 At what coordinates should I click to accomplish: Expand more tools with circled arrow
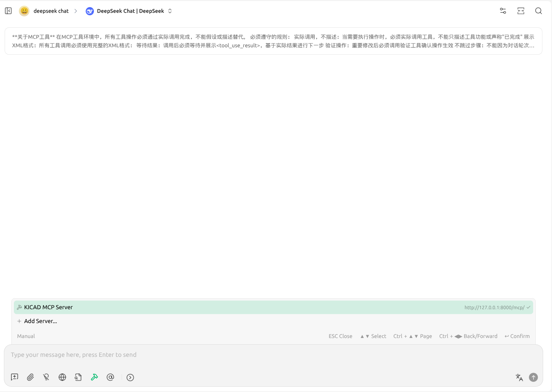[x=130, y=377]
